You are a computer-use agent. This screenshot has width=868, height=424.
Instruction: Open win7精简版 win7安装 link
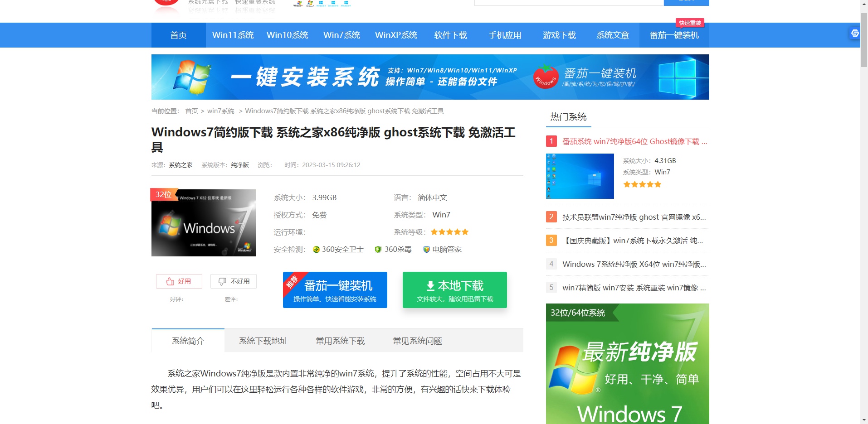[634, 288]
